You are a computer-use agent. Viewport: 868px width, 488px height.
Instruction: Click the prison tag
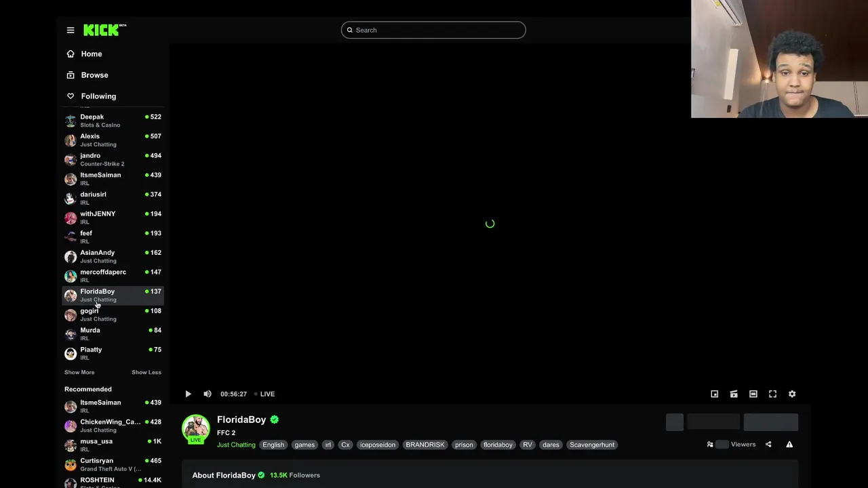(464, 445)
